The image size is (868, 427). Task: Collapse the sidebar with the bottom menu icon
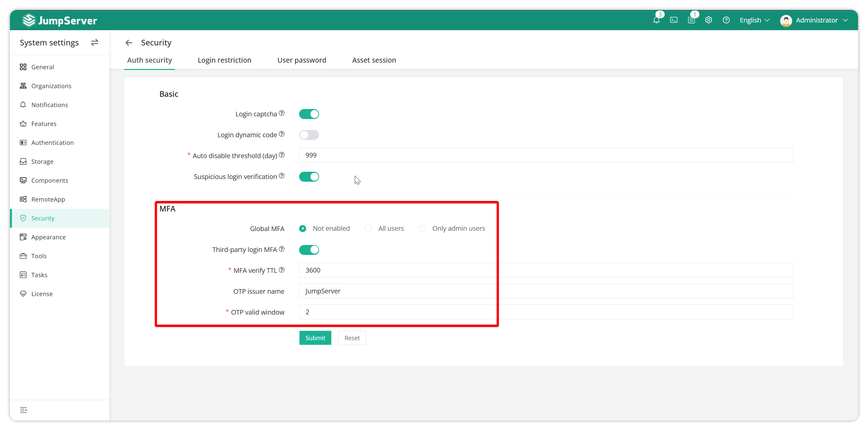click(x=23, y=410)
